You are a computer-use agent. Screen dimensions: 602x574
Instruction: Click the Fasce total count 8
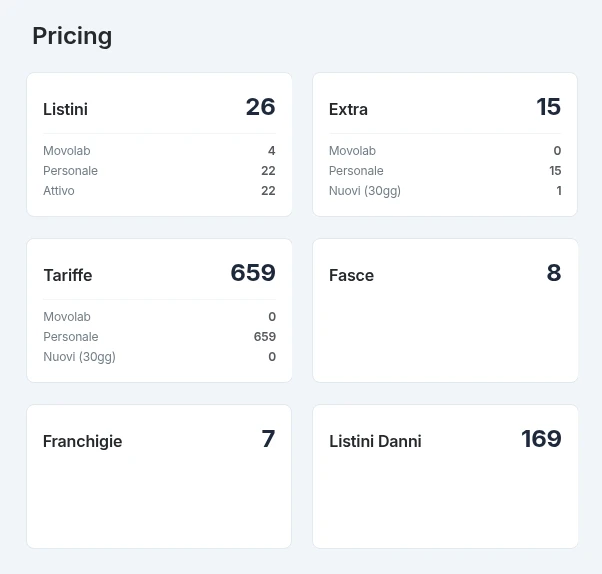pyautogui.click(x=554, y=273)
